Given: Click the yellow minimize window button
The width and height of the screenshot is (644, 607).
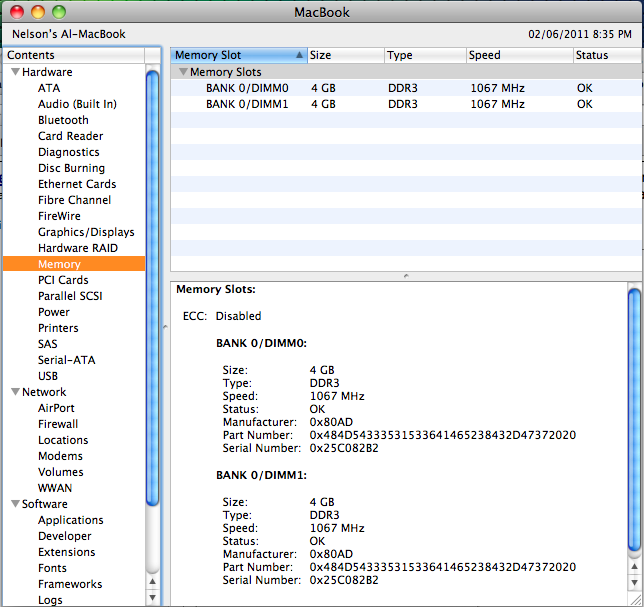Looking at the screenshot, I should pyautogui.click(x=38, y=12).
